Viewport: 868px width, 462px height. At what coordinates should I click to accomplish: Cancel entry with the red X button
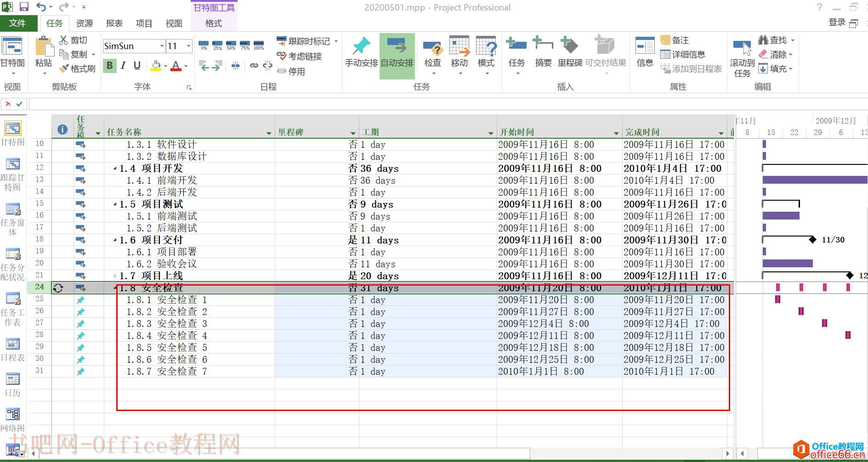(8, 104)
